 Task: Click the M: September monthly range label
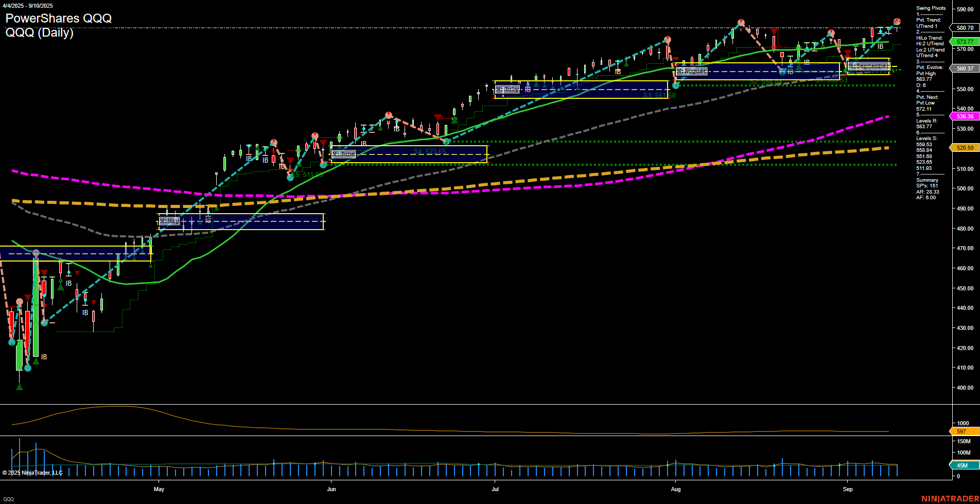[x=868, y=66]
